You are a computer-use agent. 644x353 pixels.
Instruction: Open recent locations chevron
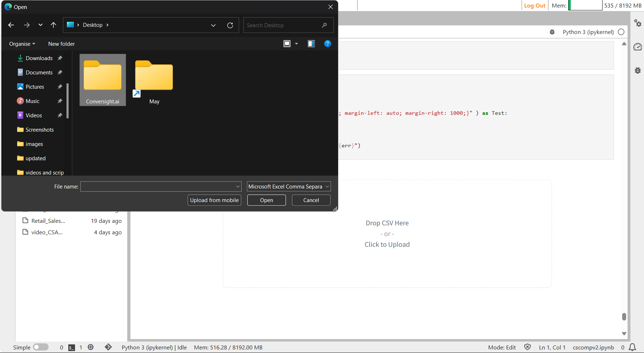click(40, 25)
